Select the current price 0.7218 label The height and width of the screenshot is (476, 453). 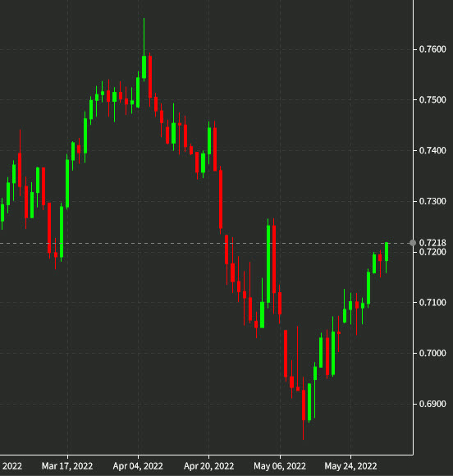coord(432,243)
